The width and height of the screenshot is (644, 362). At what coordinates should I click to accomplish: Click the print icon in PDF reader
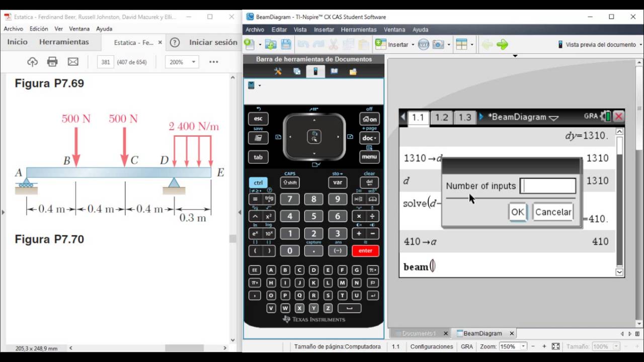point(52,62)
